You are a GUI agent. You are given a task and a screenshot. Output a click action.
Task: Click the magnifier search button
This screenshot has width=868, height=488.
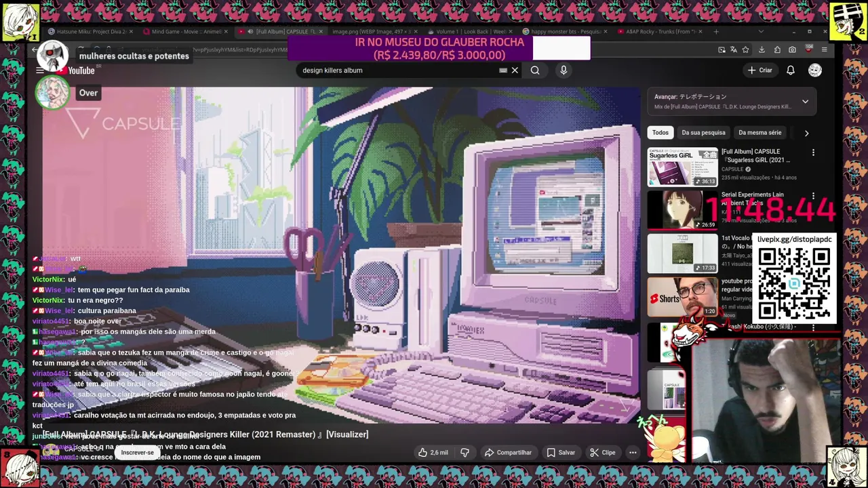coord(535,70)
